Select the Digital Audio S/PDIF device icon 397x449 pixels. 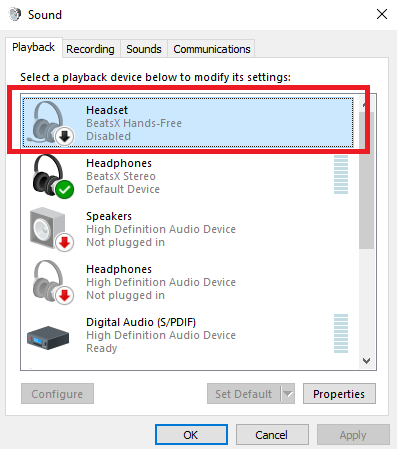click(48, 337)
